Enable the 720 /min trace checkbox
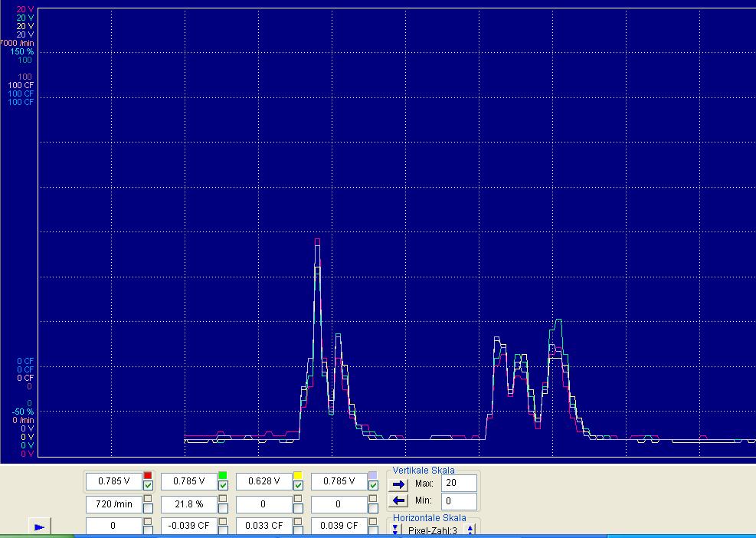Viewport: 756px width, 538px height. pyautogui.click(x=148, y=507)
